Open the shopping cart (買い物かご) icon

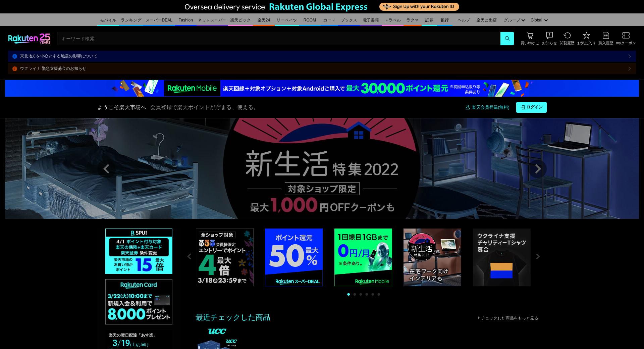coord(530,38)
